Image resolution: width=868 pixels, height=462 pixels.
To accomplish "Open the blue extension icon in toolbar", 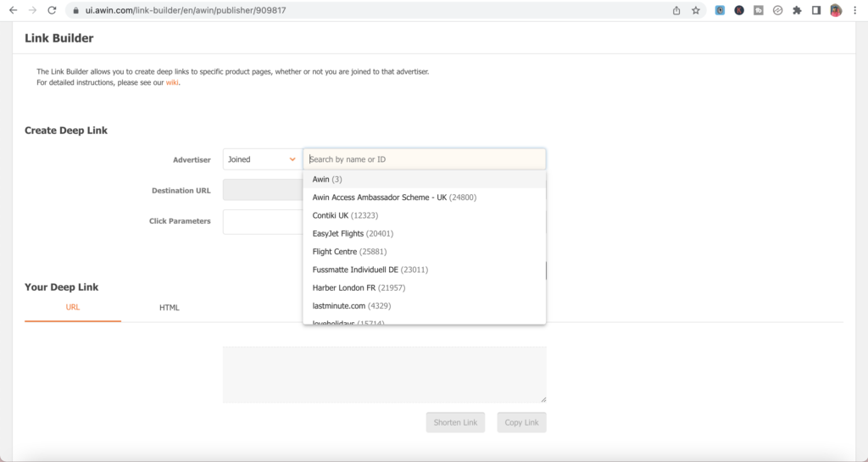I will pos(720,10).
